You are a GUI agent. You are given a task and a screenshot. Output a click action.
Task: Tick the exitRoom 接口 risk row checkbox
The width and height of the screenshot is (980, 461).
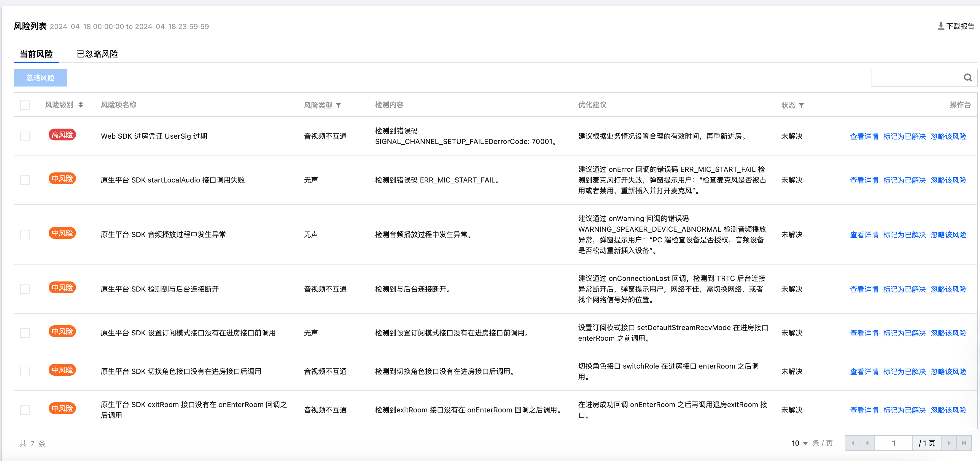pos(25,410)
